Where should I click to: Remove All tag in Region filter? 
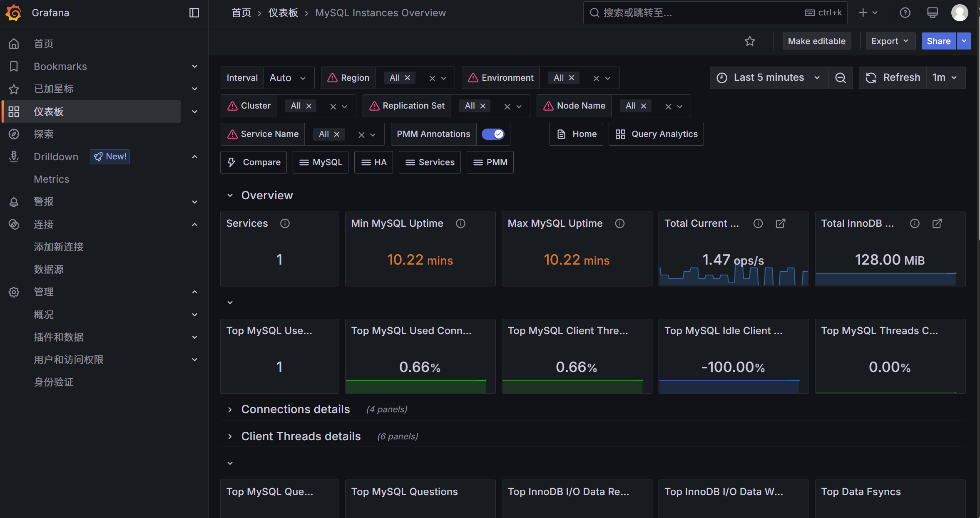coord(408,78)
